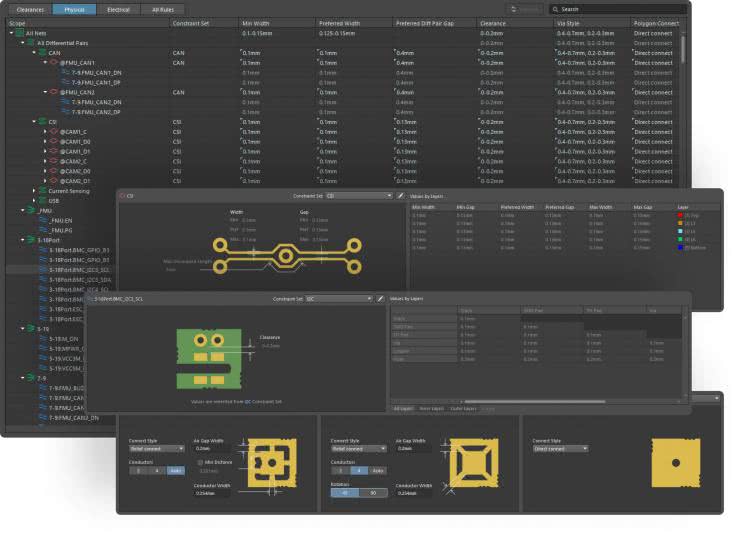740x539 pixels.
Task: Expand the Current Sensing tree node
Action: pyautogui.click(x=34, y=190)
